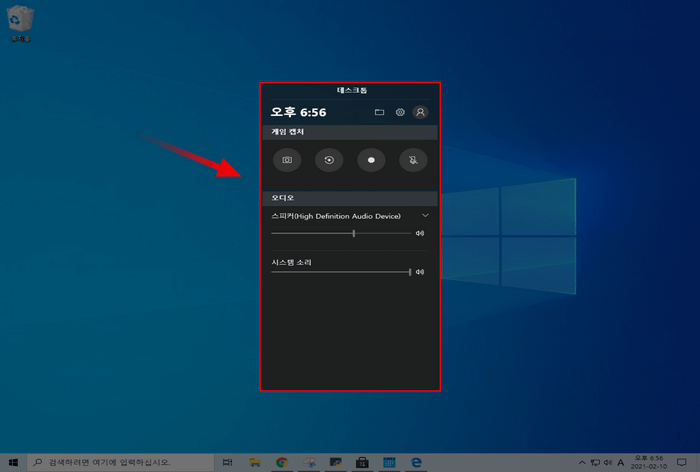700x472 pixels.
Task: Take a screenshot with the camera button
Action: point(287,160)
